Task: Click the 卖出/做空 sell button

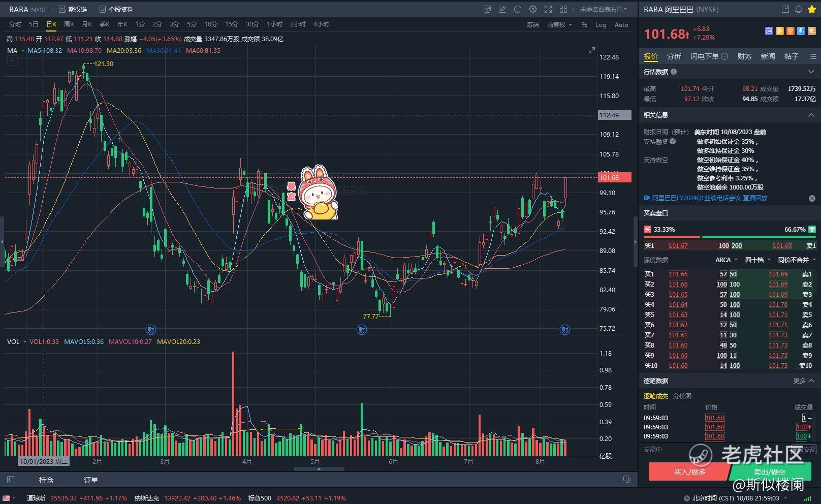Action: [771, 472]
